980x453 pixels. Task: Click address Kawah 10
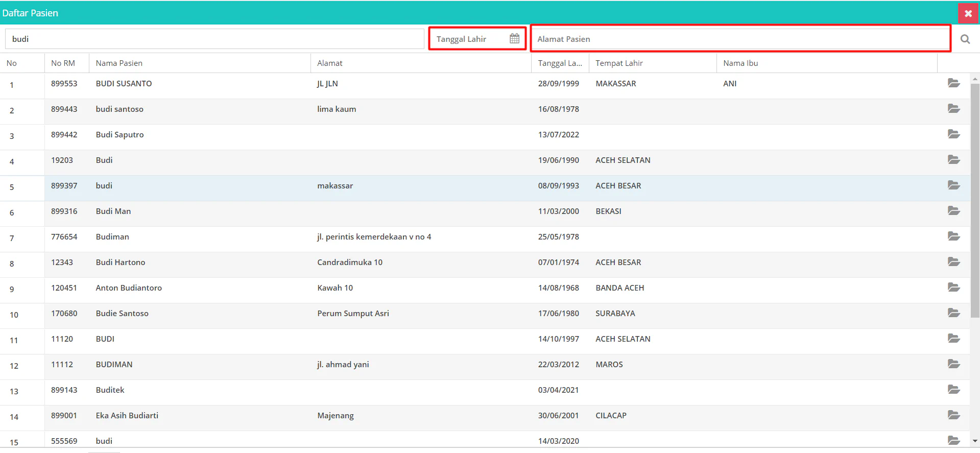point(335,288)
